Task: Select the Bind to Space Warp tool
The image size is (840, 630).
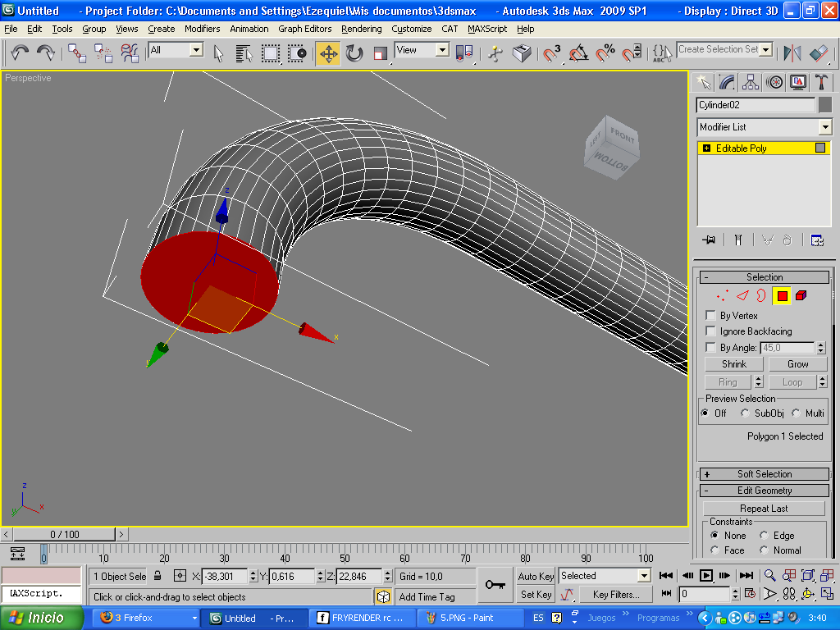Action: 130,53
